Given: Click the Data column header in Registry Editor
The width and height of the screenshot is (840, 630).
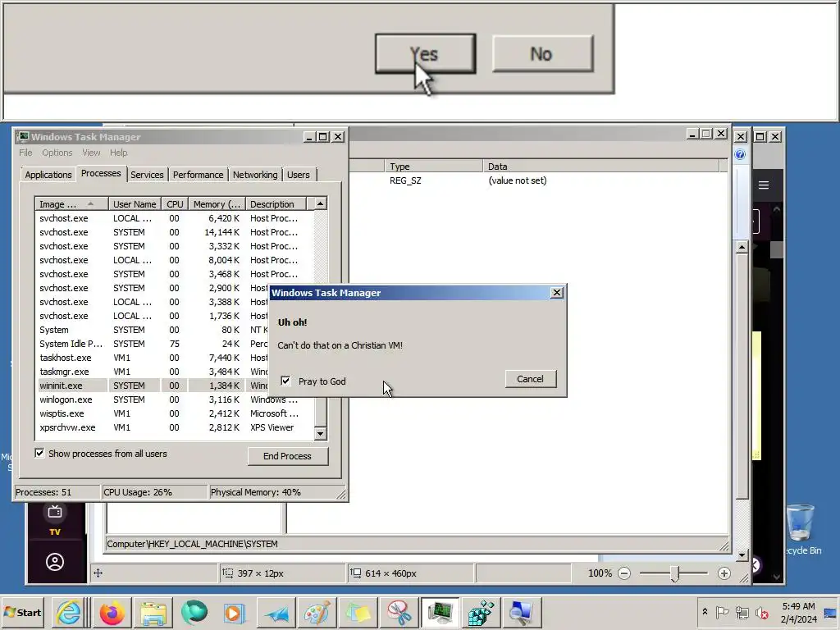Looking at the screenshot, I should click(601, 167).
